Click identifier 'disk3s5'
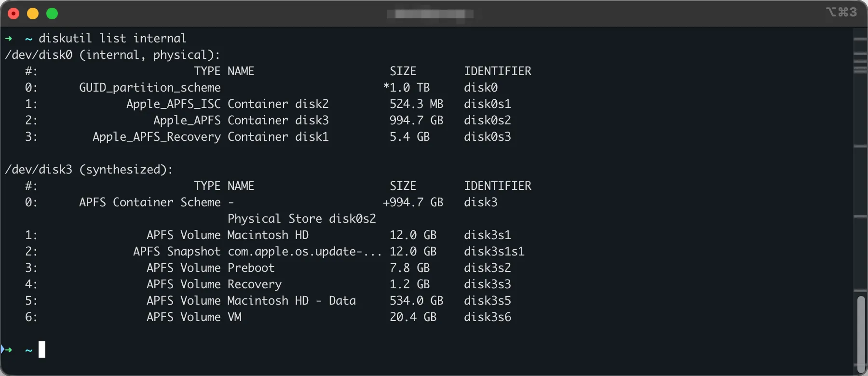The image size is (868, 376). point(488,301)
